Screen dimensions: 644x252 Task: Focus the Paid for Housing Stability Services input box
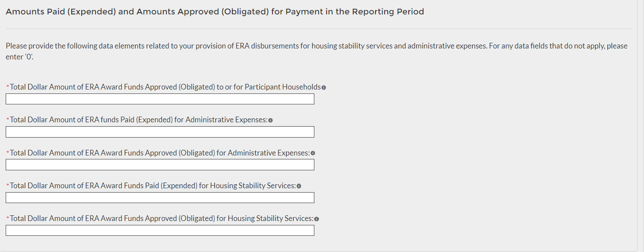(160, 198)
